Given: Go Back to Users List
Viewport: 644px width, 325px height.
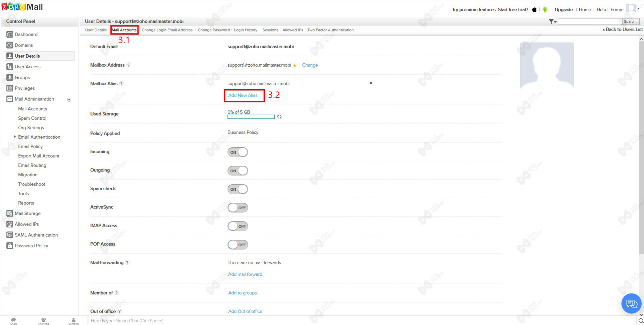Looking at the screenshot, I should click(x=623, y=29).
